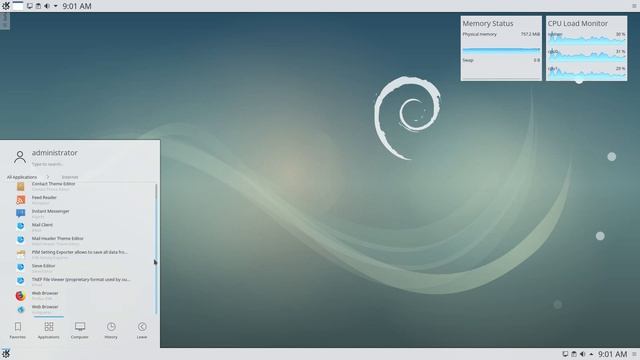Viewport: 640px width, 360px height.
Task: Switch to the Applications tab
Action: click(x=49, y=331)
